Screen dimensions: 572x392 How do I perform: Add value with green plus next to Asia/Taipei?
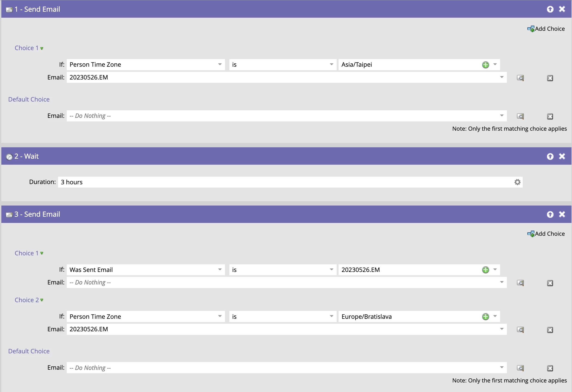pyautogui.click(x=485, y=65)
